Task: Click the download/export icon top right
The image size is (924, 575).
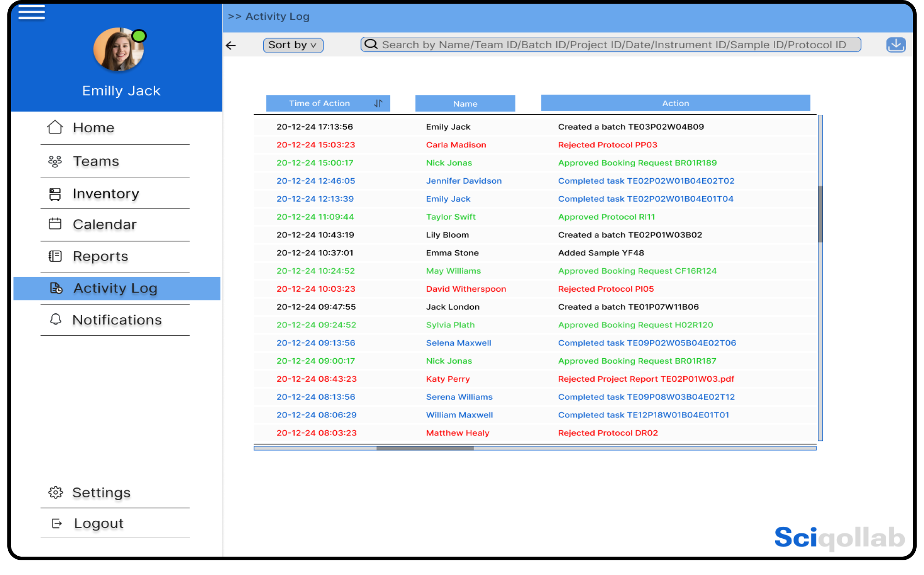Action: tap(896, 45)
